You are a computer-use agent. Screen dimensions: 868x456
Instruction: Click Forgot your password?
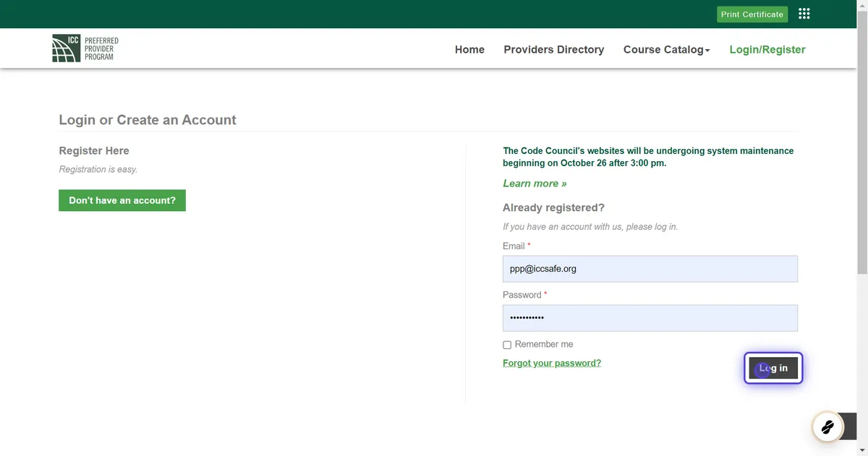(x=552, y=362)
